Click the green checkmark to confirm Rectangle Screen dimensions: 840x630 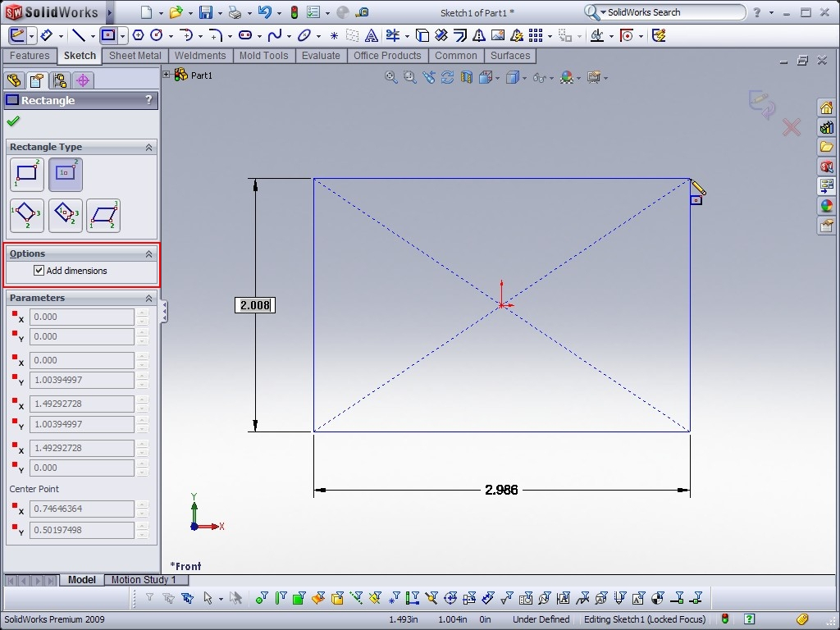coord(13,119)
